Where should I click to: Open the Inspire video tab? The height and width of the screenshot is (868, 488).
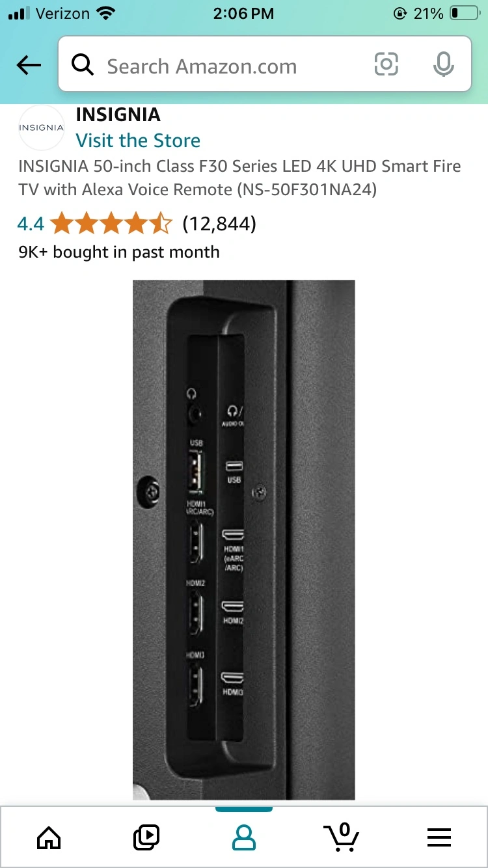(x=146, y=837)
